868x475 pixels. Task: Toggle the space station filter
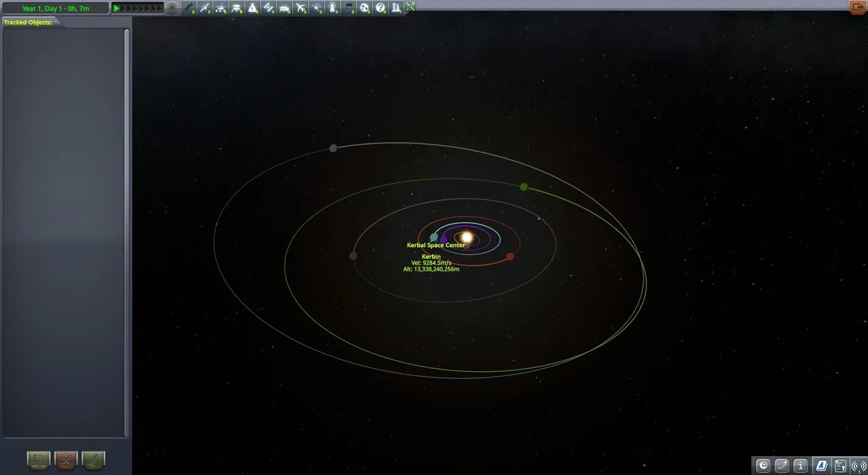pyautogui.click(x=269, y=8)
